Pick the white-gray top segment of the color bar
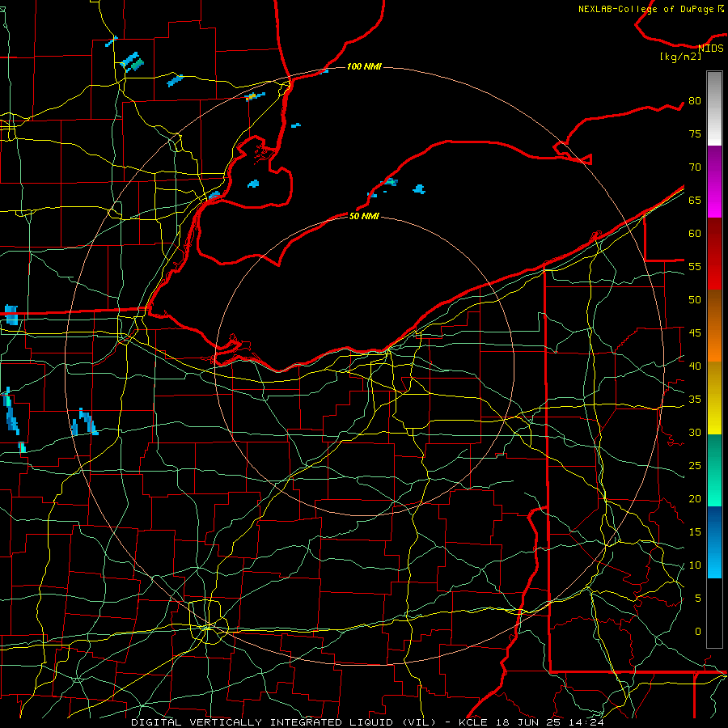The width and height of the screenshot is (728, 728). click(x=714, y=108)
